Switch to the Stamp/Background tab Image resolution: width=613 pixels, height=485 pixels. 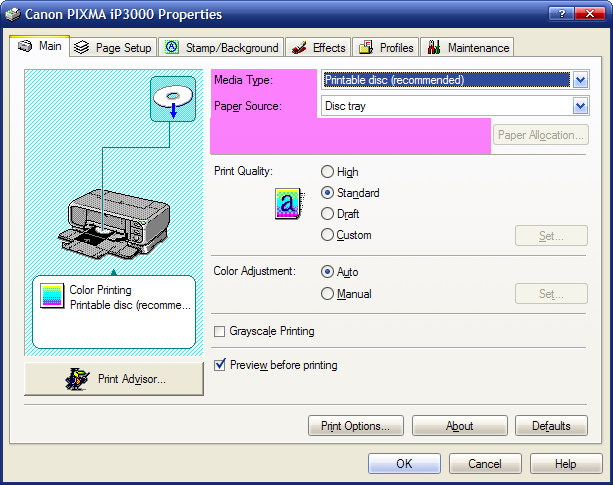pyautogui.click(x=221, y=48)
